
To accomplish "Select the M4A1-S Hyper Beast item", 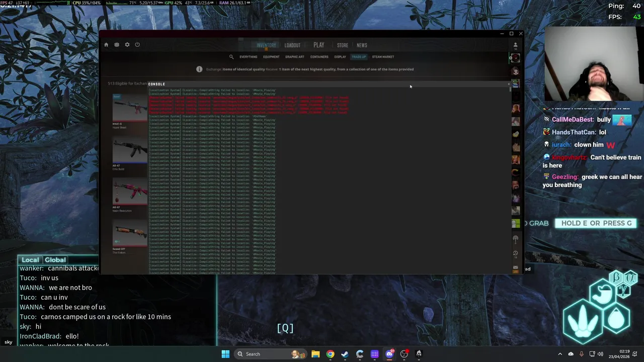I will pyautogui.click(x=129, y=112).
